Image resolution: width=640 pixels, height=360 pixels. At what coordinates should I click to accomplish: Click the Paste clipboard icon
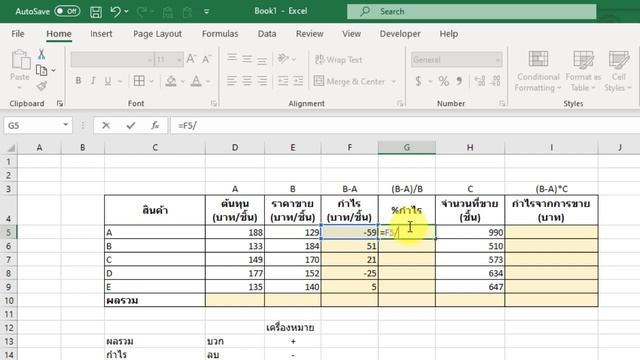click(x=20, y=60)
